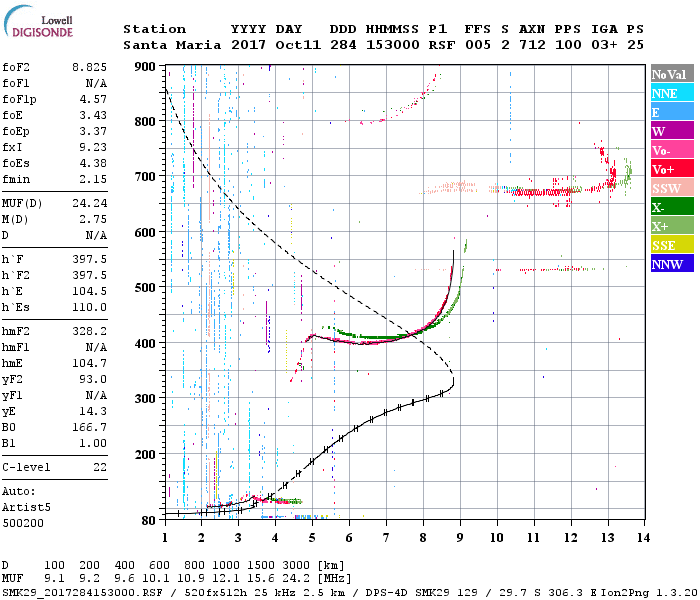700x600 pixels.
Task: Select the X- legend color swatch
Action: 672,207
